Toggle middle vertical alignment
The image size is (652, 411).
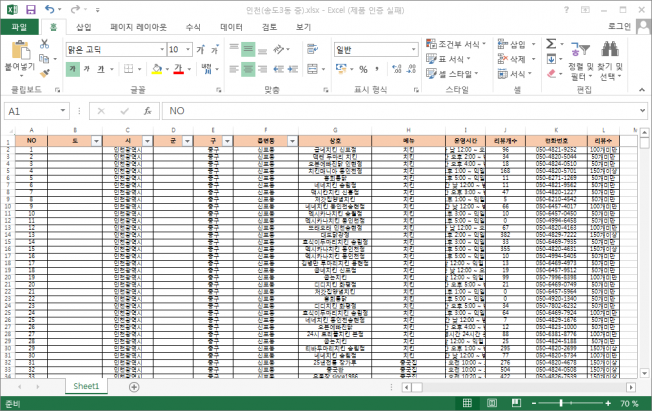pyautogui.click(x=248, y=50)
